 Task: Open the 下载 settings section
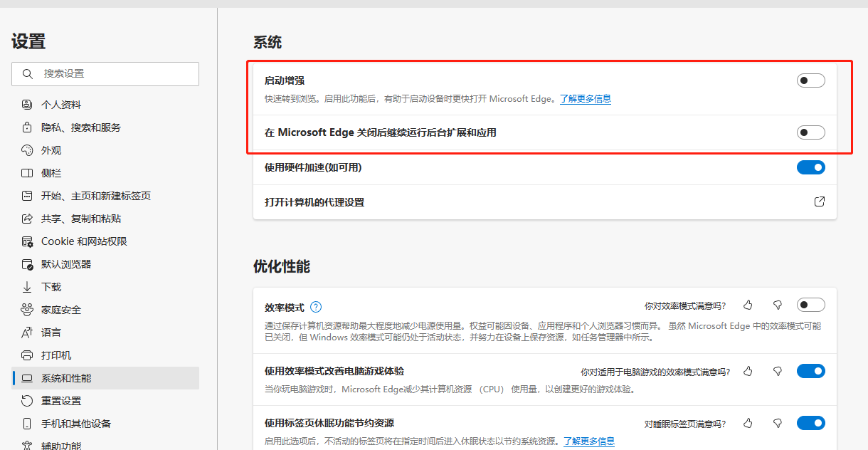[x=105, y=287]
